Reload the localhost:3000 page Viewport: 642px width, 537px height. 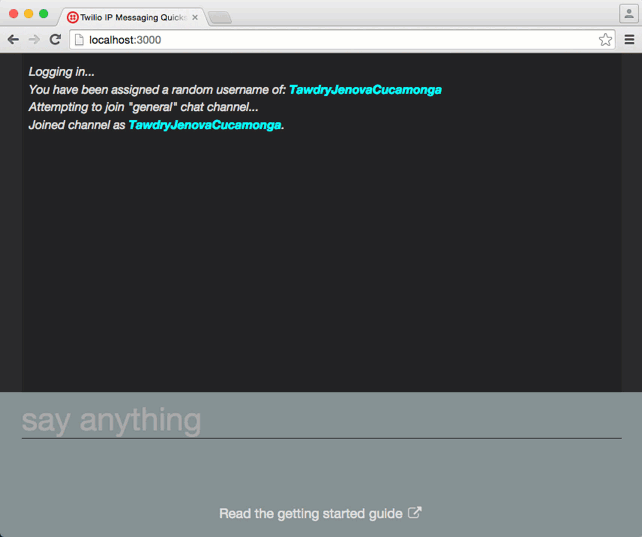[55, 40]
